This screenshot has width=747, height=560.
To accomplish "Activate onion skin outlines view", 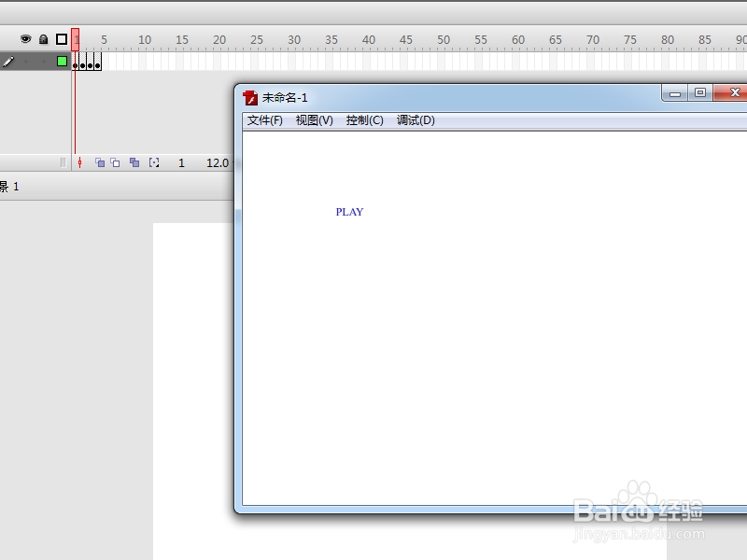I will pos(114,162).
